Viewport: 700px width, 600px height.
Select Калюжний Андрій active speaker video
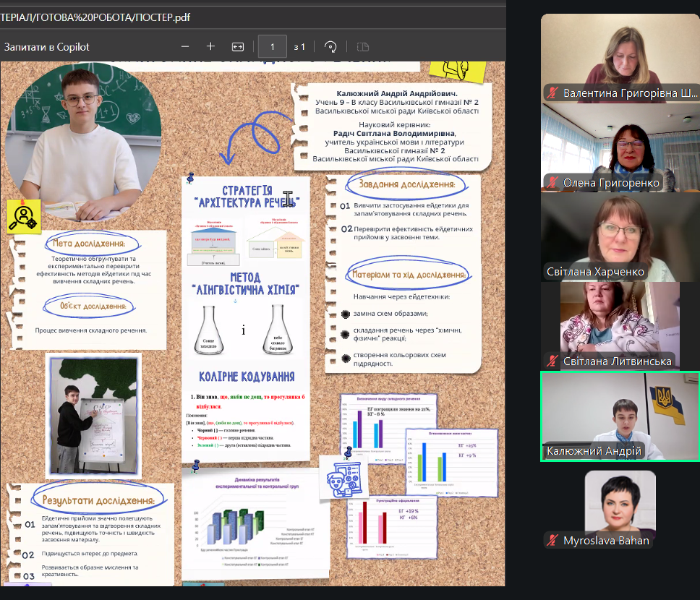click(620, 416)
